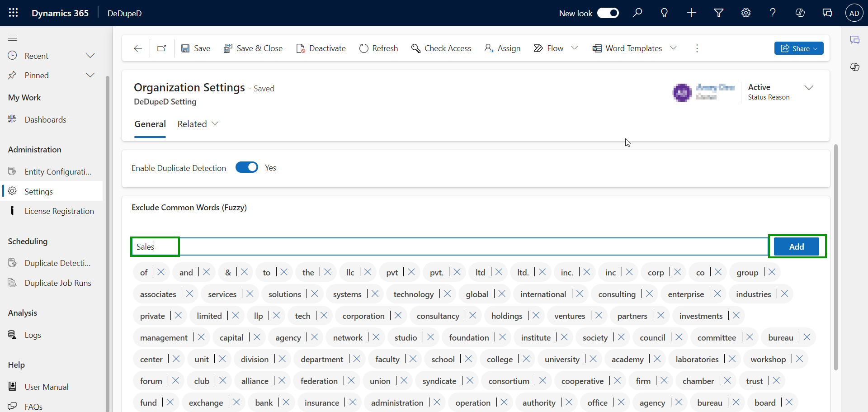
Task: Open the Related tab
Action: 198,124
